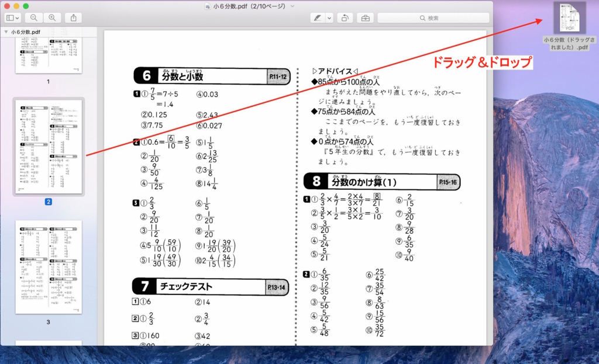Click the red close window button
Image resolution: width=599 pixels, height=364 pixels.
[7, 6]
